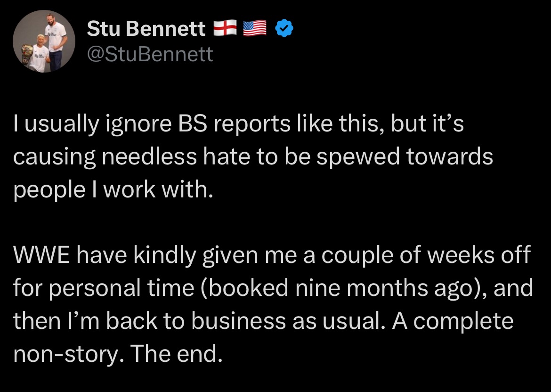Image resolution: width=551 pixels, height=392 pixels.
Task: Click the championship belt in the avatar
Action: 27,54
